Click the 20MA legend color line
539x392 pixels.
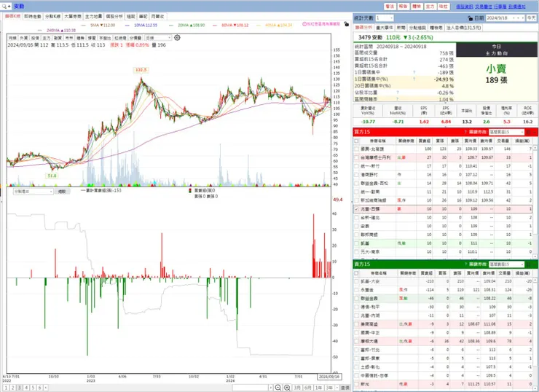click(x=171, y=26)
